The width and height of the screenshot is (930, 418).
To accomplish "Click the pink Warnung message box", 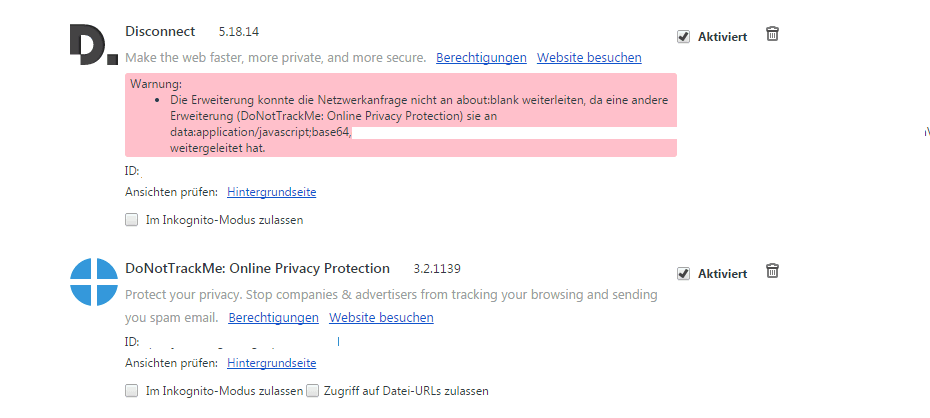I will pos(401,115).
